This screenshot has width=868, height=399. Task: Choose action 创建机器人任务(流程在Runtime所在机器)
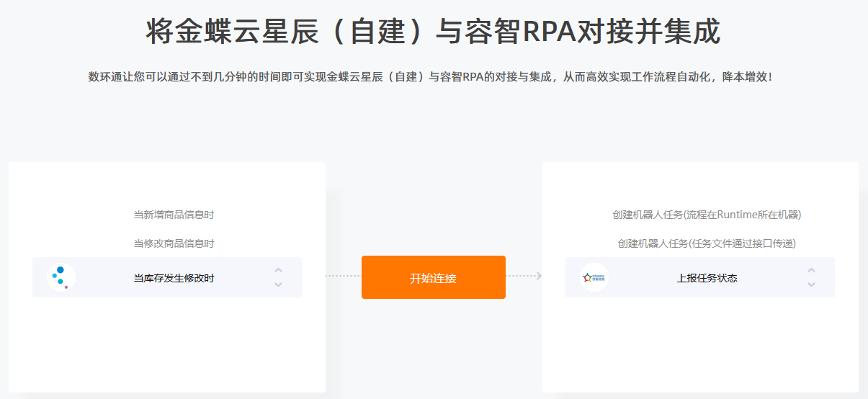[x=707, y=215]
